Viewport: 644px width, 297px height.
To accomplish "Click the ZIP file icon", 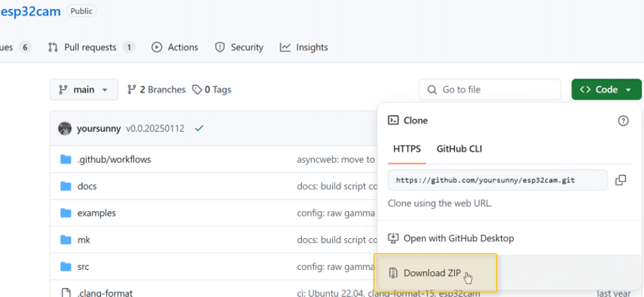I will tap(393, 273).
